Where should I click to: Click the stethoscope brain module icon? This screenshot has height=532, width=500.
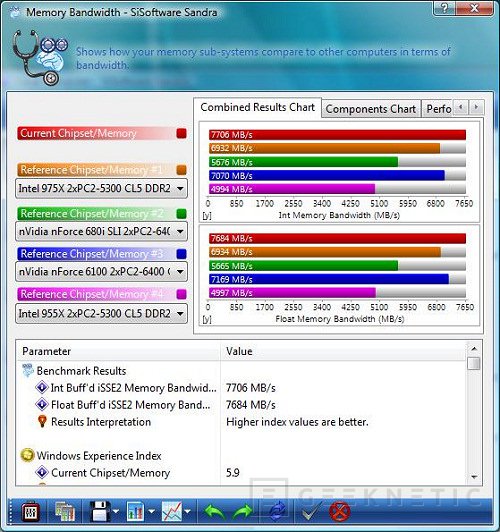40,57
